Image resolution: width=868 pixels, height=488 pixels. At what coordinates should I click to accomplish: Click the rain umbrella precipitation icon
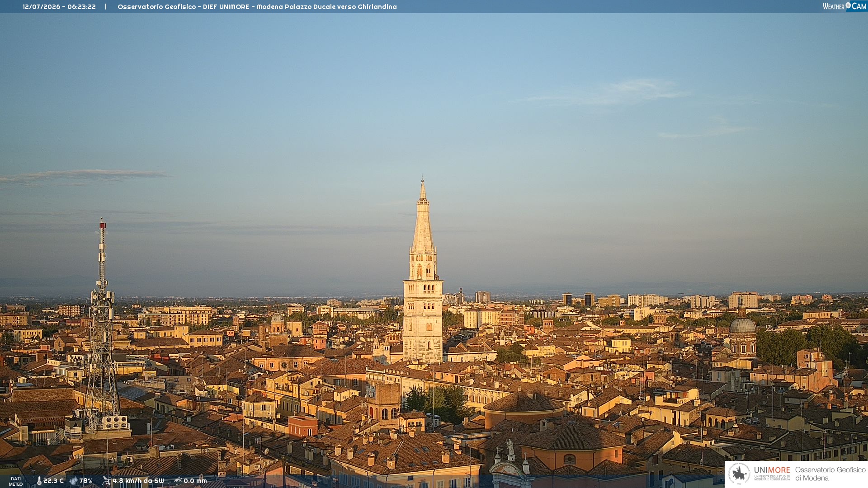[178, 481]
